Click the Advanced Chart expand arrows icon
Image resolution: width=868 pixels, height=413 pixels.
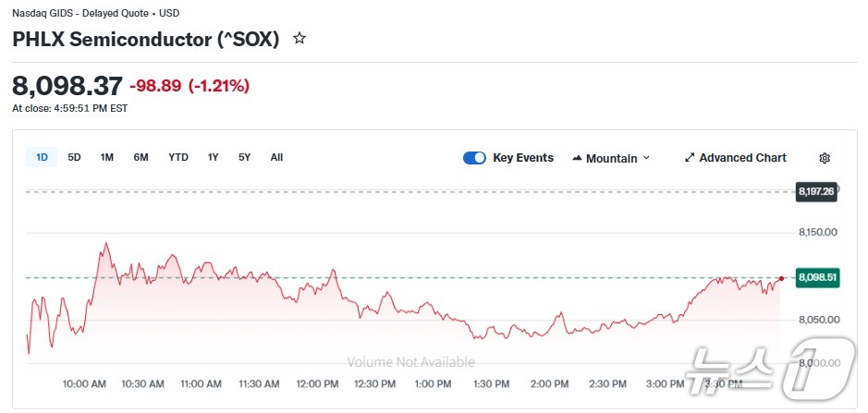point(689,158)
